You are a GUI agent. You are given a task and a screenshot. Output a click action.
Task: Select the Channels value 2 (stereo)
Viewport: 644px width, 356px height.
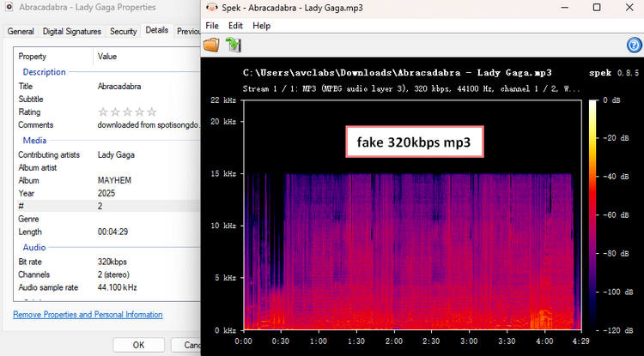click(113, 275)
